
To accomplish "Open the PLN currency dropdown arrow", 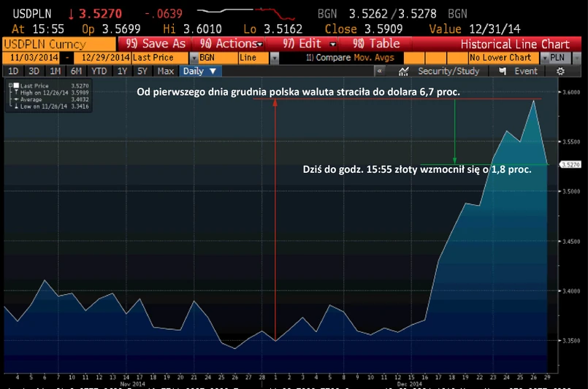I will pyautogui.click(x=577, y=58).
